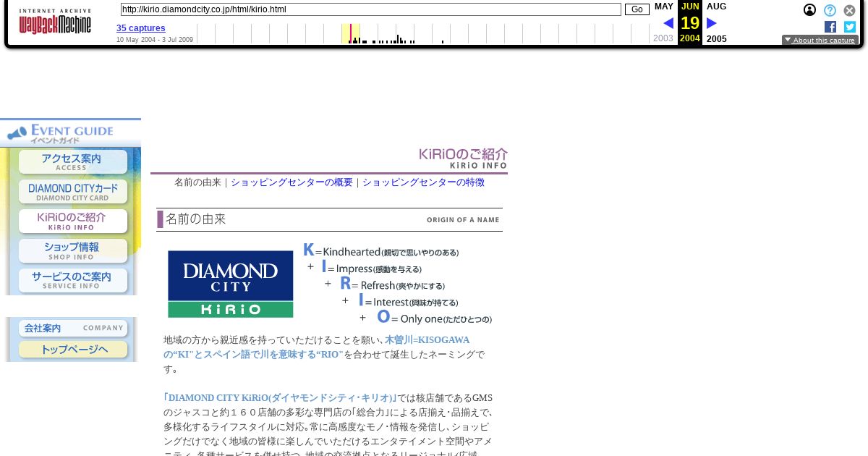Select year 2003 in timeline

coord(663,38)
